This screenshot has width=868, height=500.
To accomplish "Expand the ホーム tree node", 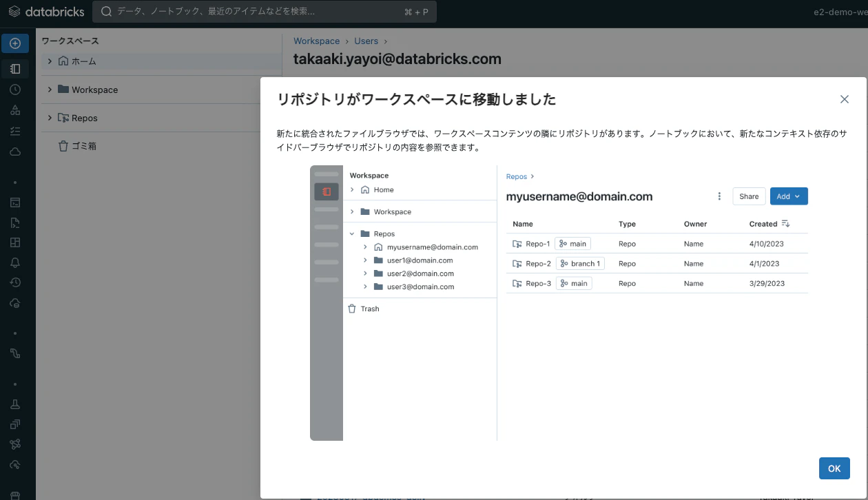I will (50, 61).
